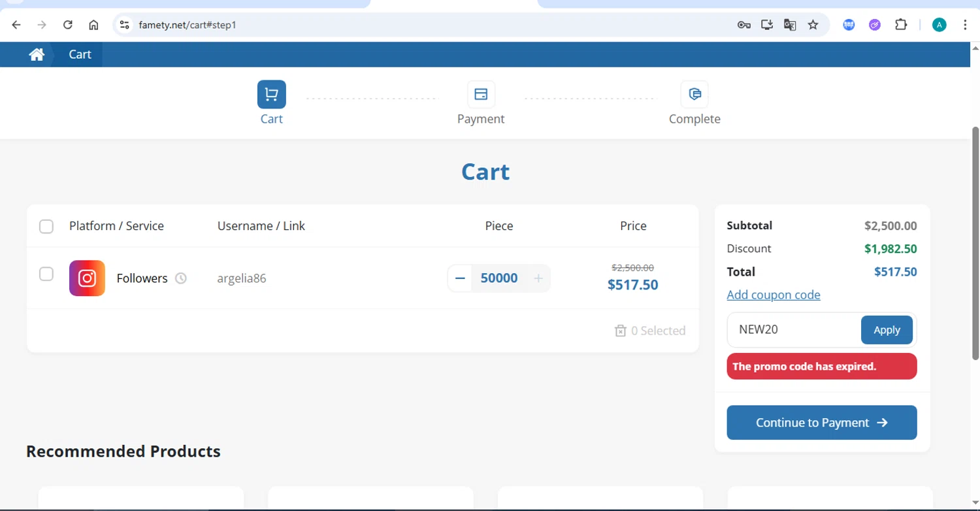Reload the page with refresh icon
This screenshot has height=511, width=980.
[x=67, y=25]
